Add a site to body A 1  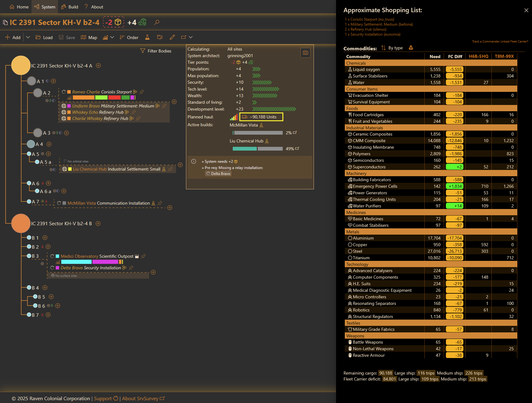click(53, 81)
